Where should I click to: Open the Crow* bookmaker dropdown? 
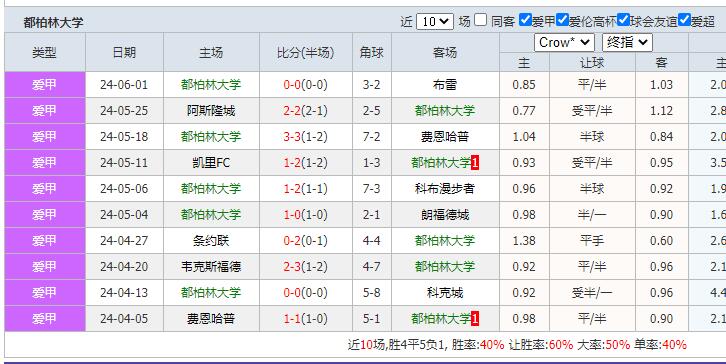(x=564, y=43)
